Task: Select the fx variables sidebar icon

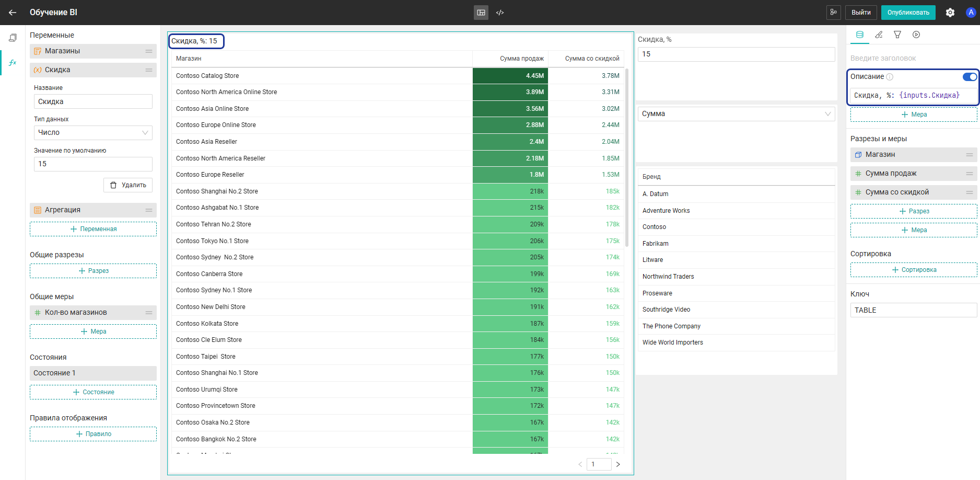Action: pyautogui.click(x=13, y=62)
